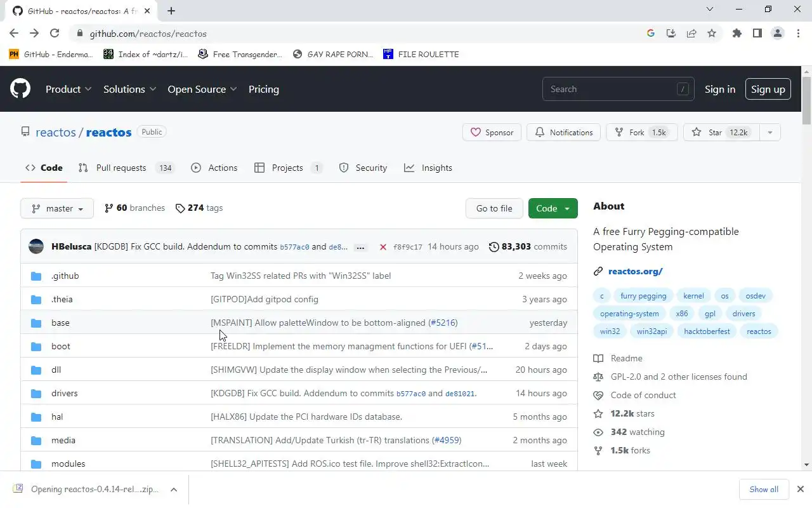Click the drivers folder icon
This screenshot has width=812, height=508.
(x=37, y=393)
